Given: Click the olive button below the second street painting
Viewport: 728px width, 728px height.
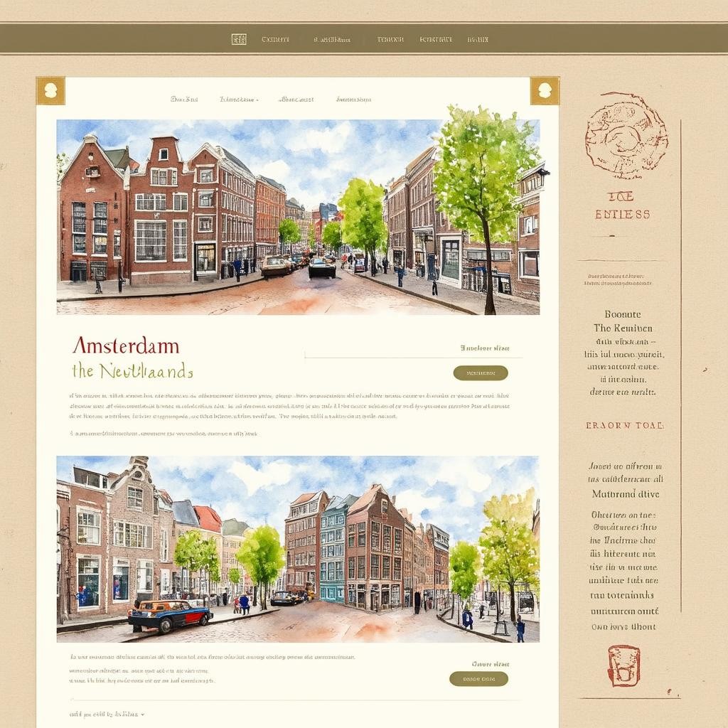Looking at the screenshot, I should 478,679.
